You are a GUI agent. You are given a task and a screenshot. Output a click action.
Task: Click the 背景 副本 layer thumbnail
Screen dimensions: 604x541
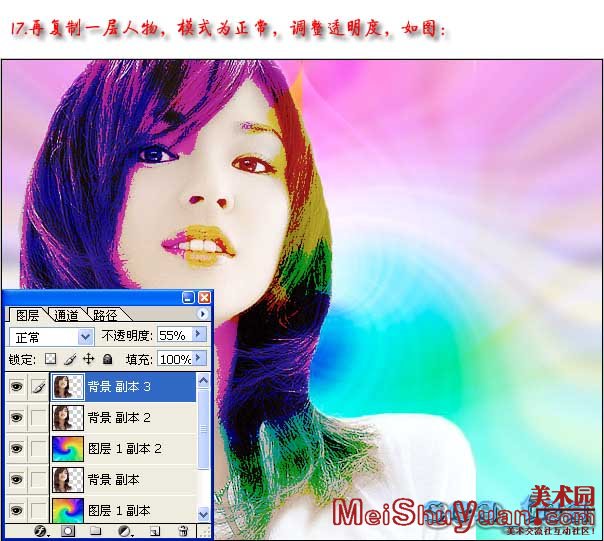(x=68, y=480)
